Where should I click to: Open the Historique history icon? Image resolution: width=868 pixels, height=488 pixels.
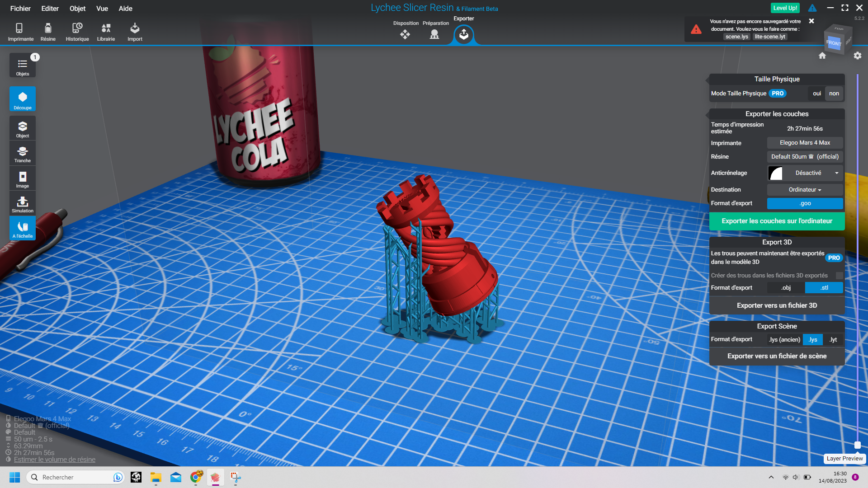(77, 32)
